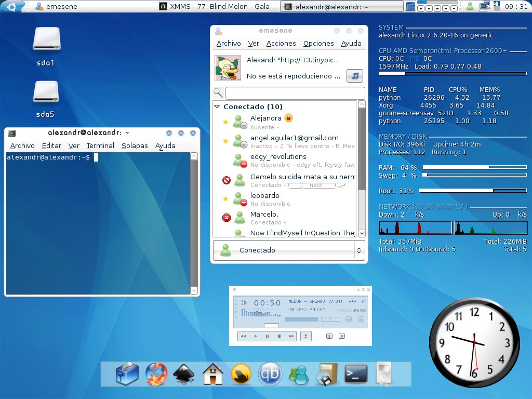The image size is (532, 399).
Task: Open Solapas menu in terminal
Action: point(135,146)
